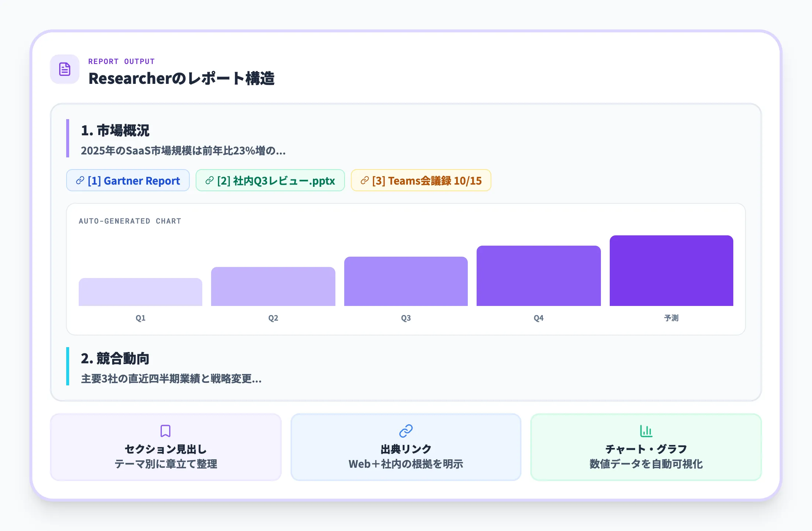Click the Q1 bar in the chart
This screenshot has width=812, height=531.
coord(140,292)
